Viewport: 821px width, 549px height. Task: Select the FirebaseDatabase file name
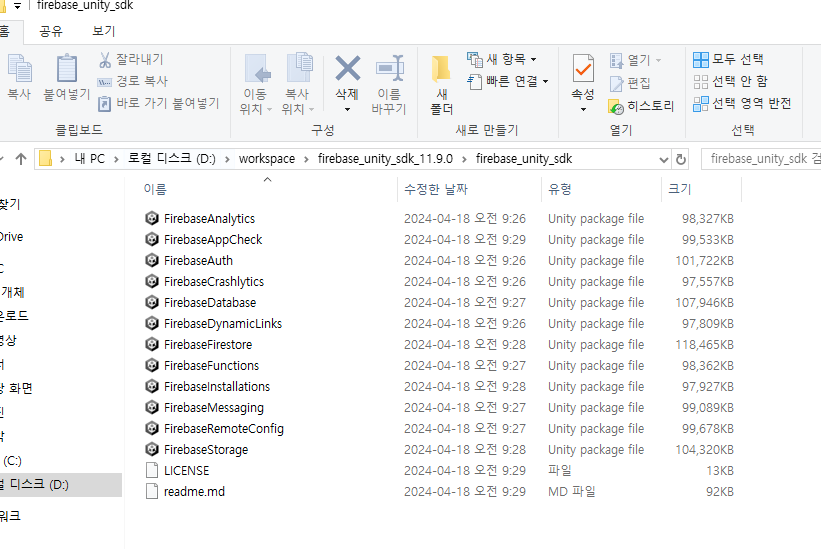(209, 302)
